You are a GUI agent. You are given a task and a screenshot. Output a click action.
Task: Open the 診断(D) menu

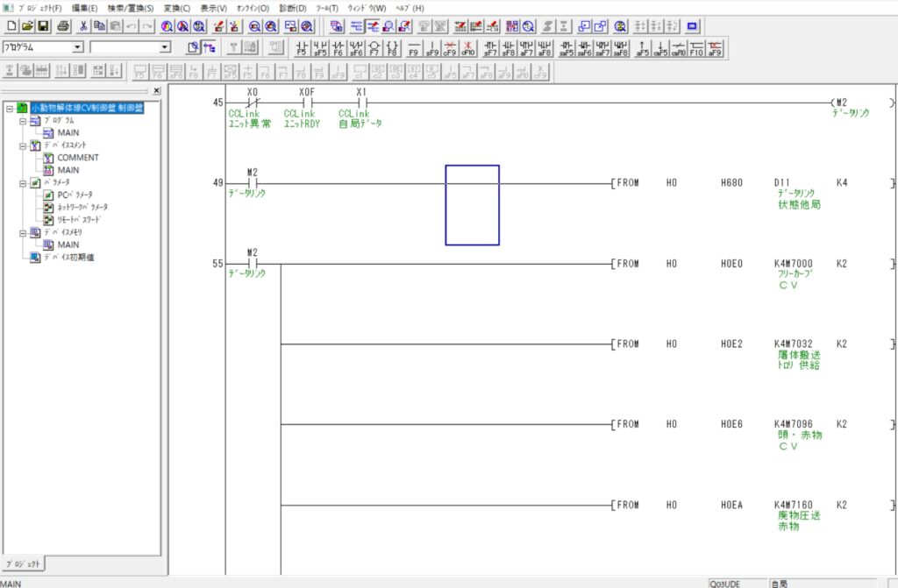coord(292,7)
